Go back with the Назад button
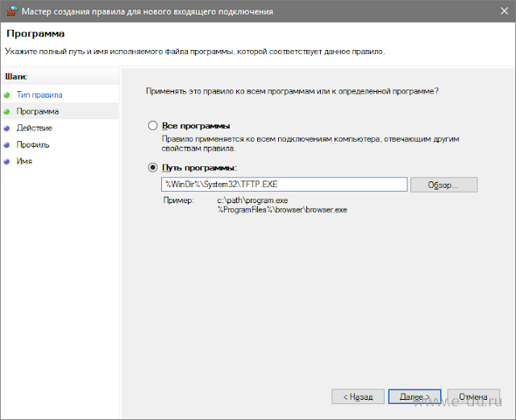Viewport: 516px width, 420px height. coord(358,397)
